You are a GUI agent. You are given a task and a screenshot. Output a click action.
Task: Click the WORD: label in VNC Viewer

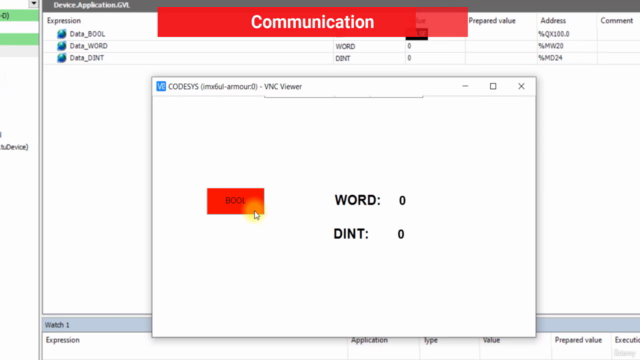click(x=358, y=200)
